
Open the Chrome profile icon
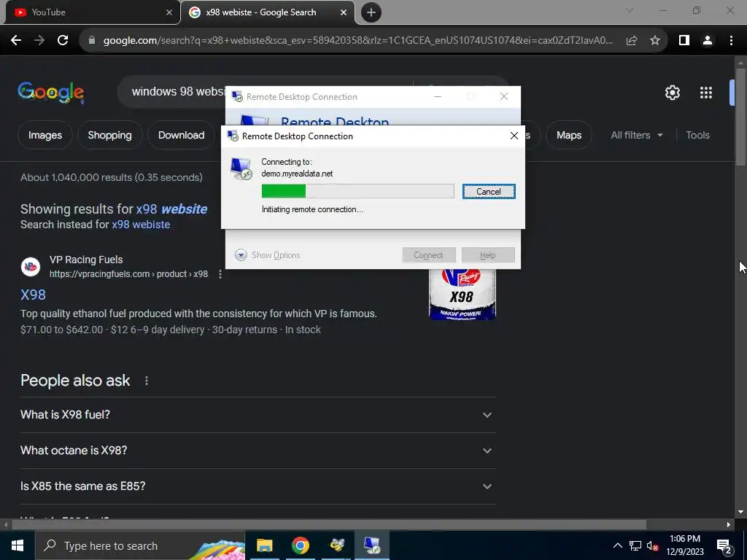pos(708,41)
